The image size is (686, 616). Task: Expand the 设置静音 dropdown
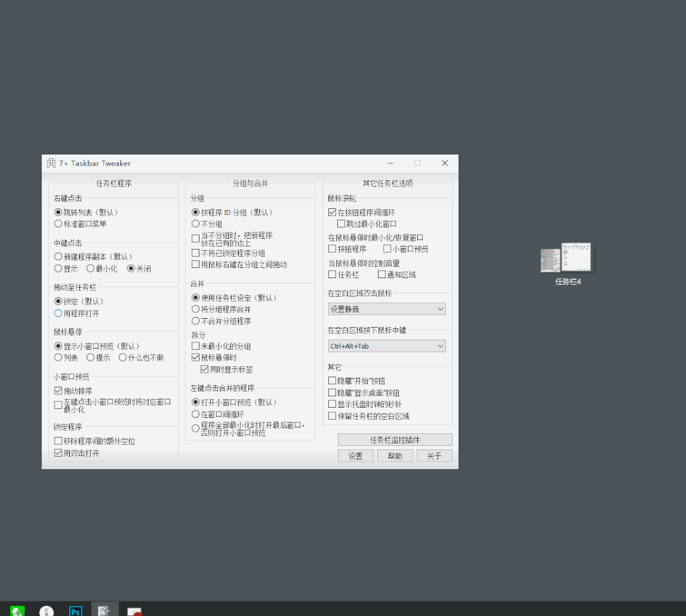point(387,309)
